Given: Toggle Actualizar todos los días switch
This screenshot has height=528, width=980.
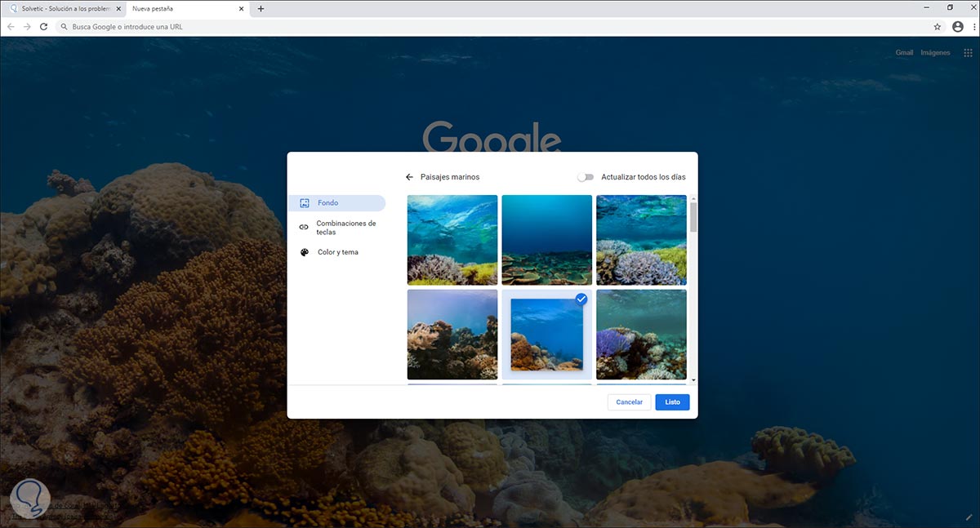Looking at the screenshot, I should coord(585,177).
